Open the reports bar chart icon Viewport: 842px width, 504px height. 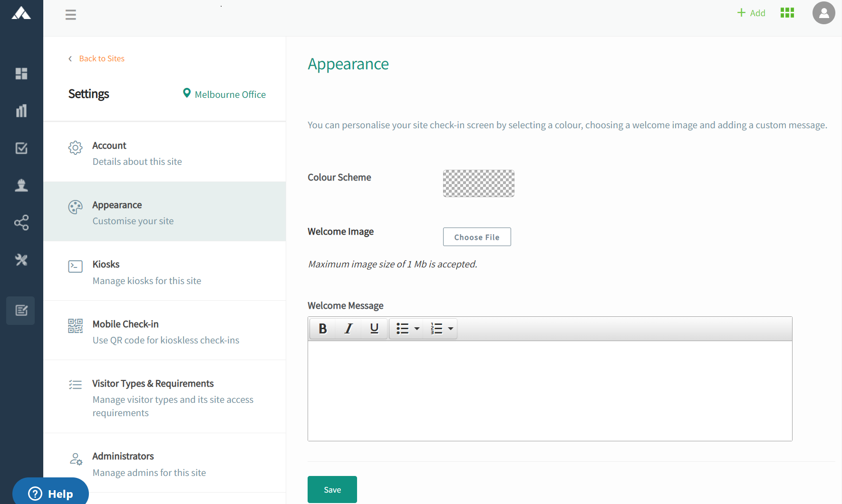point(21,111)
